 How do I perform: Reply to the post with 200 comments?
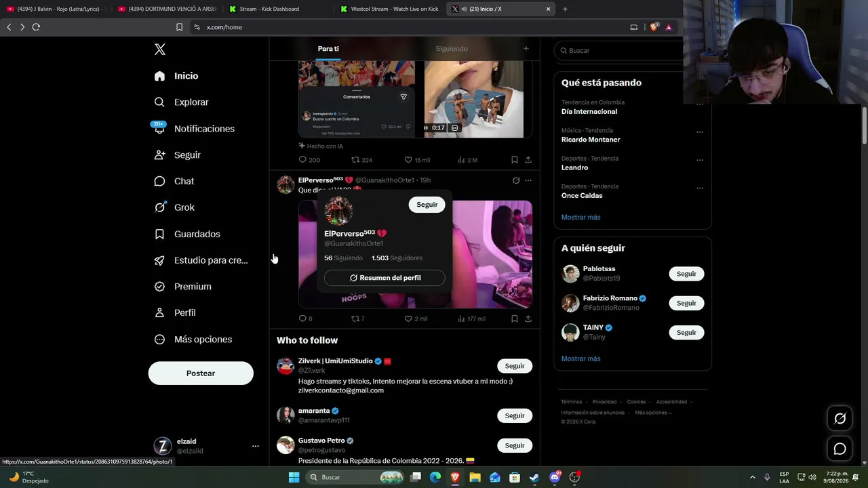(x=309, y=160)
